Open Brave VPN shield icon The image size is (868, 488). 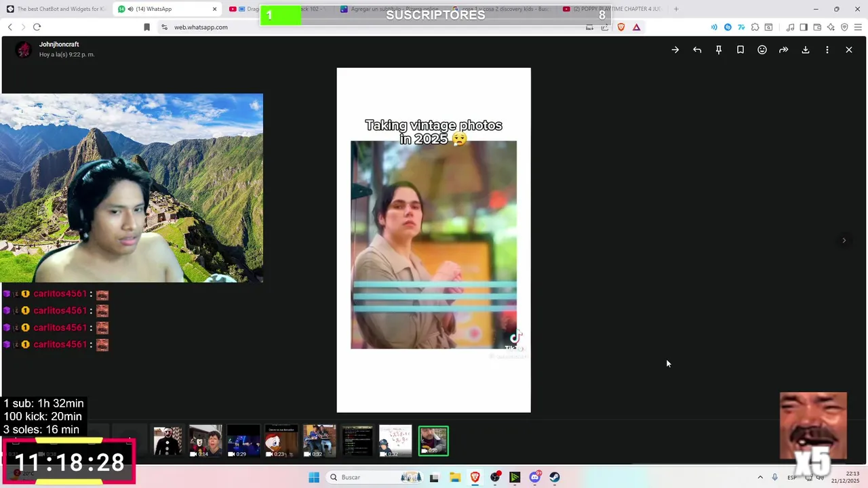point(844,27)
